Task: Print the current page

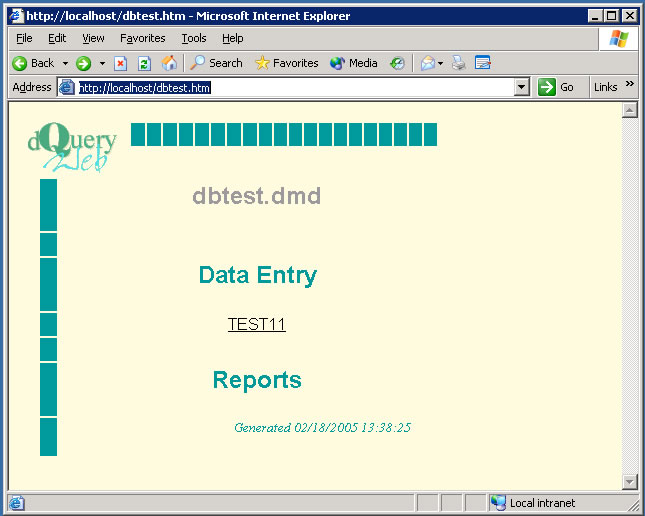Action: [x=458, y=63]
